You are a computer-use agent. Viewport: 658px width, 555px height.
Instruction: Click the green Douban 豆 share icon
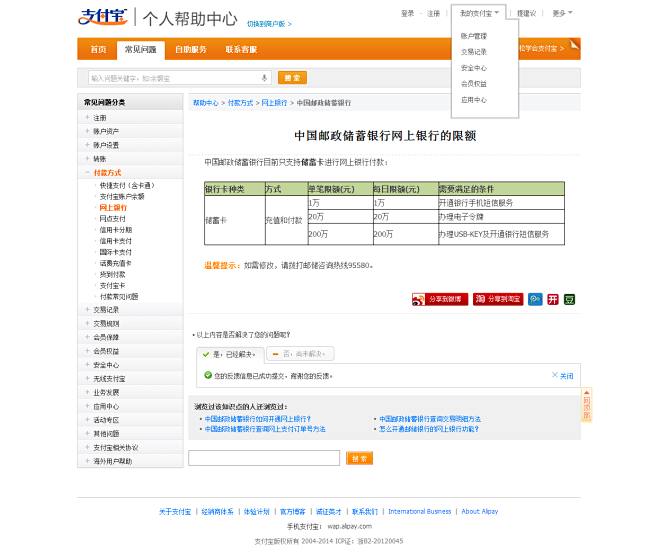point(569,299)
